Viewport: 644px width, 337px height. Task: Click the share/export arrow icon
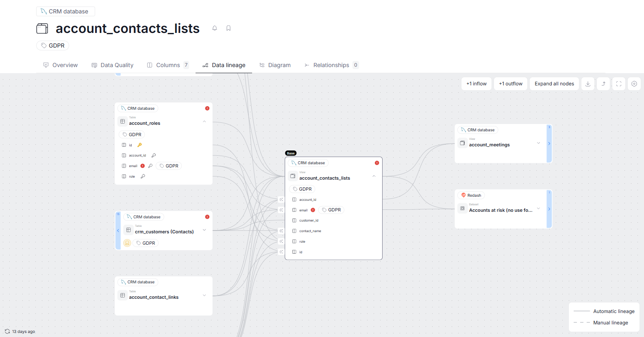(603, 84)
